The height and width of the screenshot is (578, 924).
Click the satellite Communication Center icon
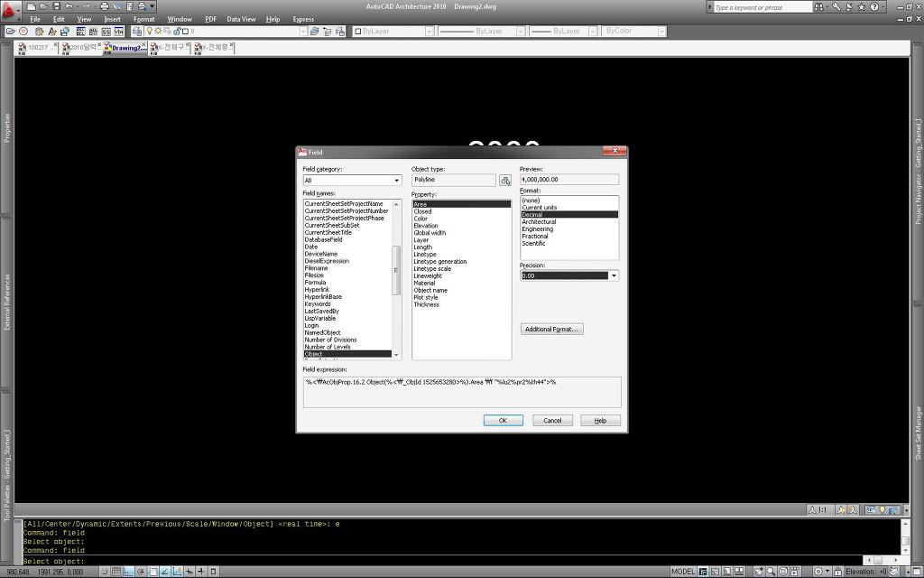(x=849, y=6)
